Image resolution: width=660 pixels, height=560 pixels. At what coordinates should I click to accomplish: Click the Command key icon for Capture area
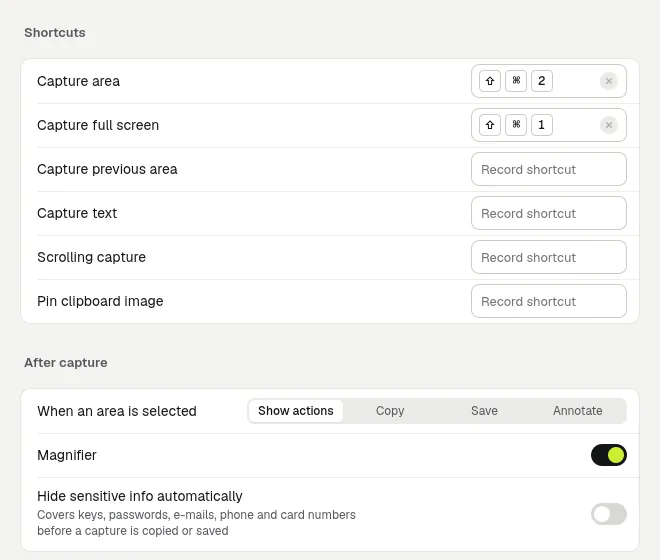pyautogui.click(x=516, y=81)
